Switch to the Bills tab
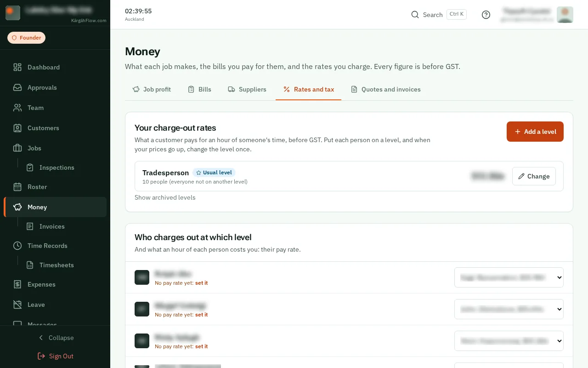588x368 pixels. coord(199,89)
